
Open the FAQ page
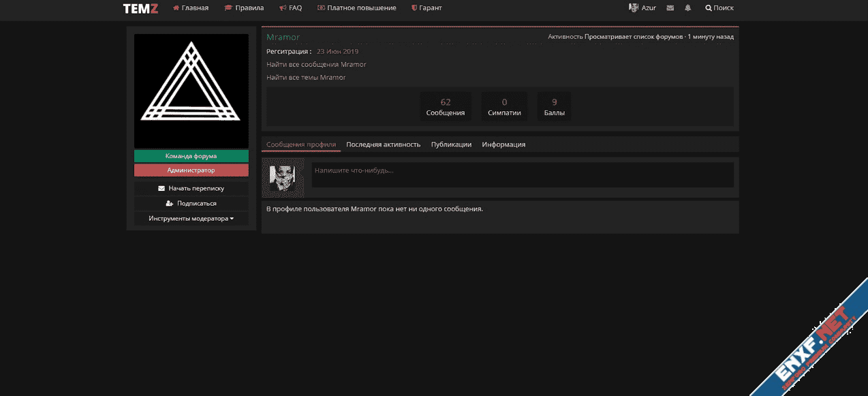coord(291,8)
